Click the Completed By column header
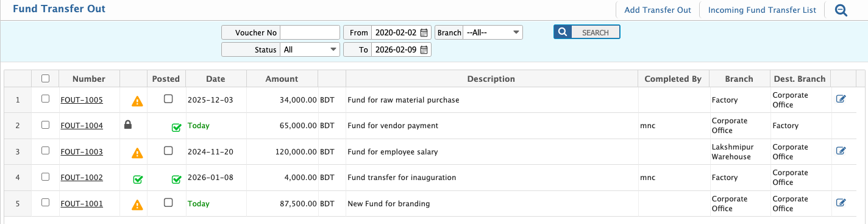868x224 pixels. click(x=673, y=79)
